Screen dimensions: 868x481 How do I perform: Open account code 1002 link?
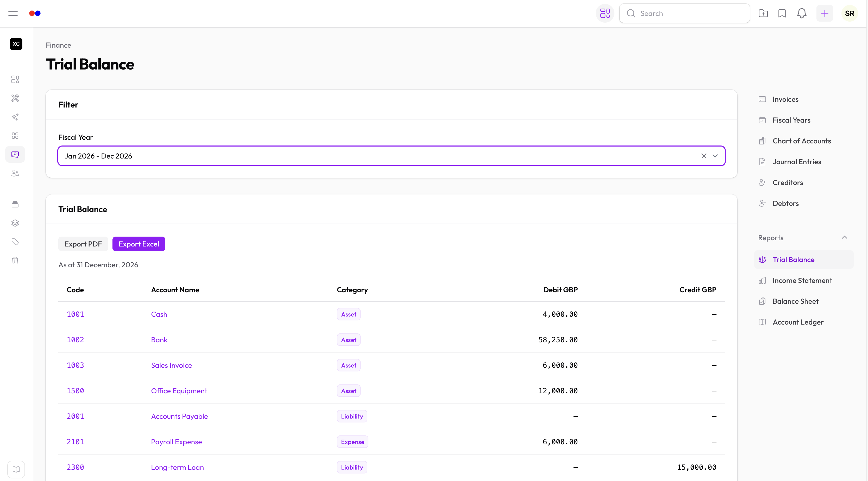pyautogui.click(x=75, y=340)
